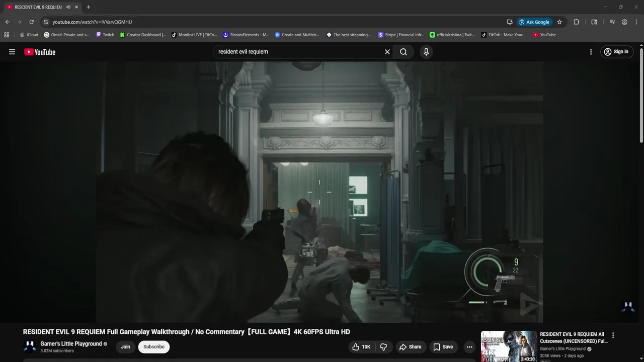Reload the current page
The height and width of the screenshot is (362, 644).
point(31,22)
